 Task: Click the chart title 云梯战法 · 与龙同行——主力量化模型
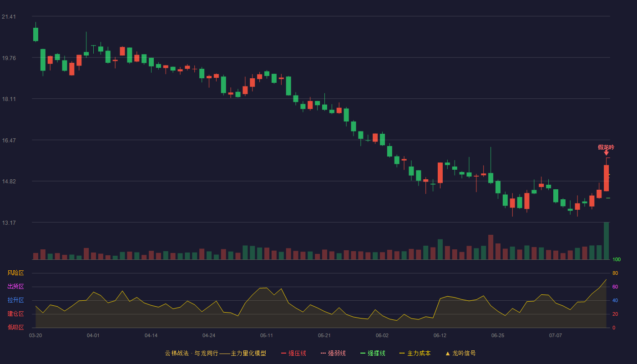point(215,353)
